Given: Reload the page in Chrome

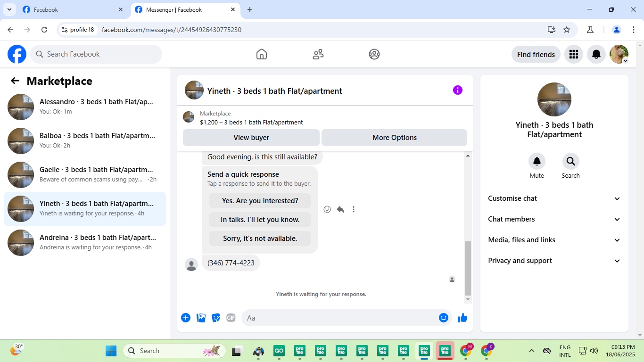Looking at the screenshot, I should 44,30.
